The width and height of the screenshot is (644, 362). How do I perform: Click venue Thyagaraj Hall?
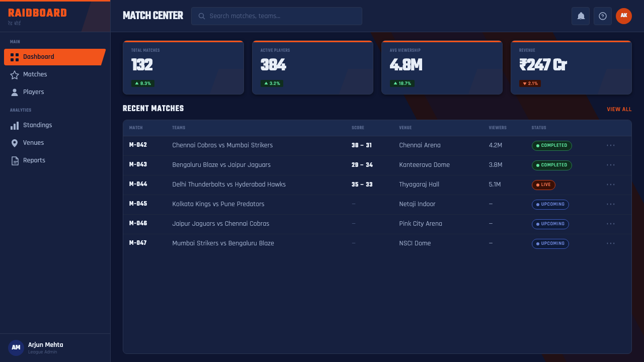[x=419, y=185]
